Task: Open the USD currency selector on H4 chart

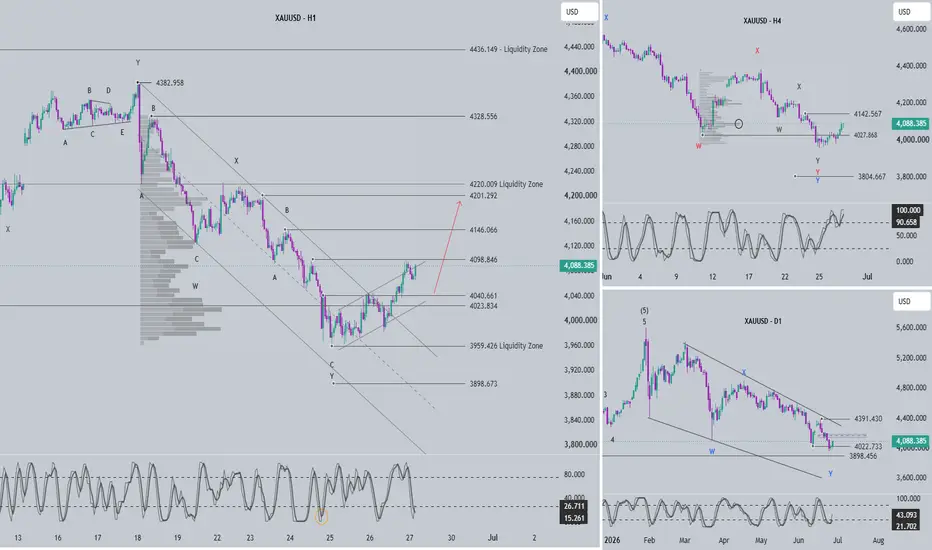Action: click(911, 12)
